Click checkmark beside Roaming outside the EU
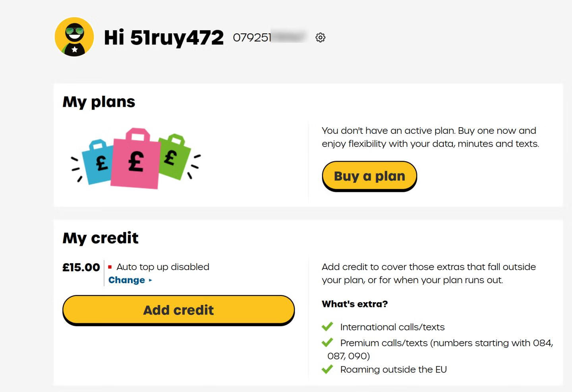The height and width of the screenshot is (392, 572). [327, 369]
